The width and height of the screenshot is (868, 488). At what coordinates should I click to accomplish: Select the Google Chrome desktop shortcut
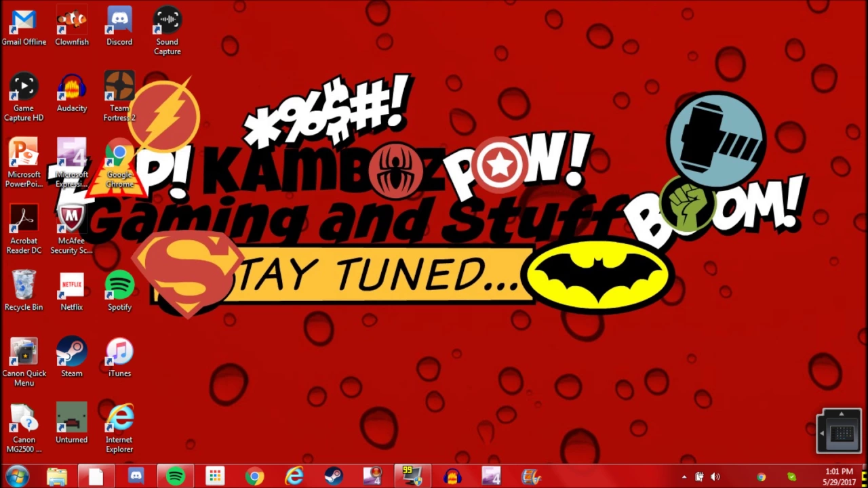(x=119, y=163)
